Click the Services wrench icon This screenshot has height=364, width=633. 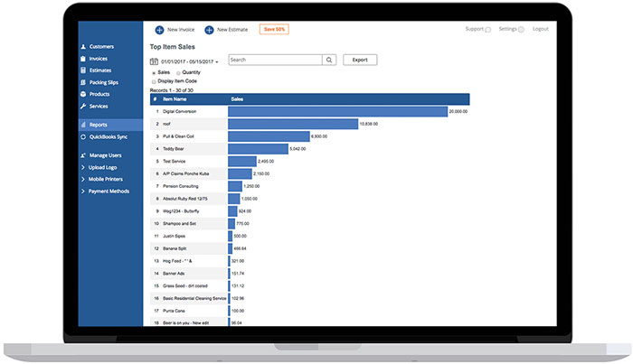83,106
